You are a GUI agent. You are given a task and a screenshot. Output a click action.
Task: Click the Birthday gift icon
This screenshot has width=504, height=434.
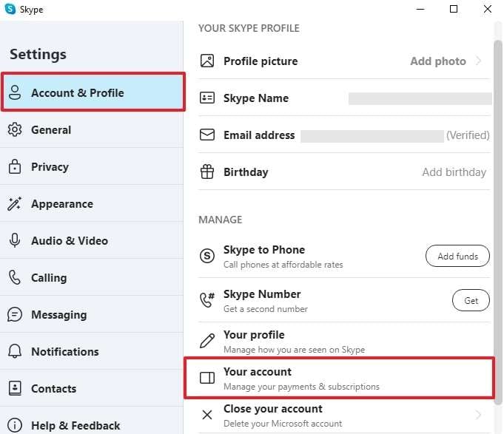(208, 172)
